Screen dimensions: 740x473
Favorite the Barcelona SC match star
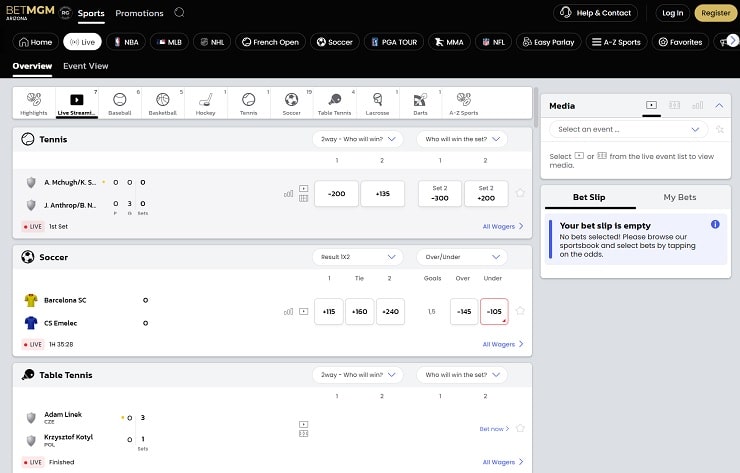[x=520, y=311]
